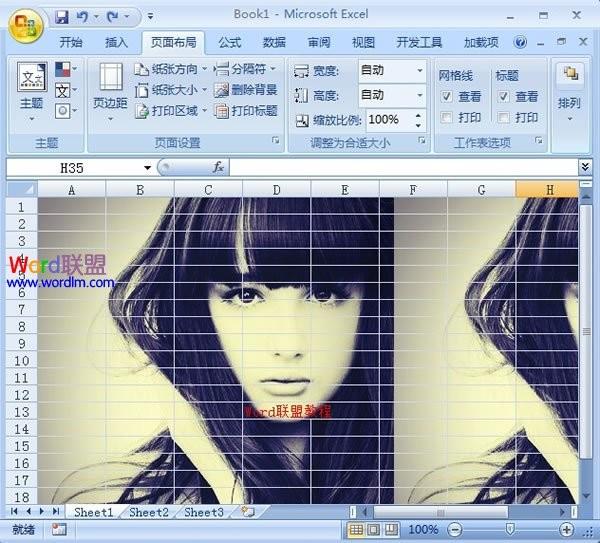Screen dimensions: 600x543
Task: Uncheck 查看 under 标题
Action: point(503,96)
